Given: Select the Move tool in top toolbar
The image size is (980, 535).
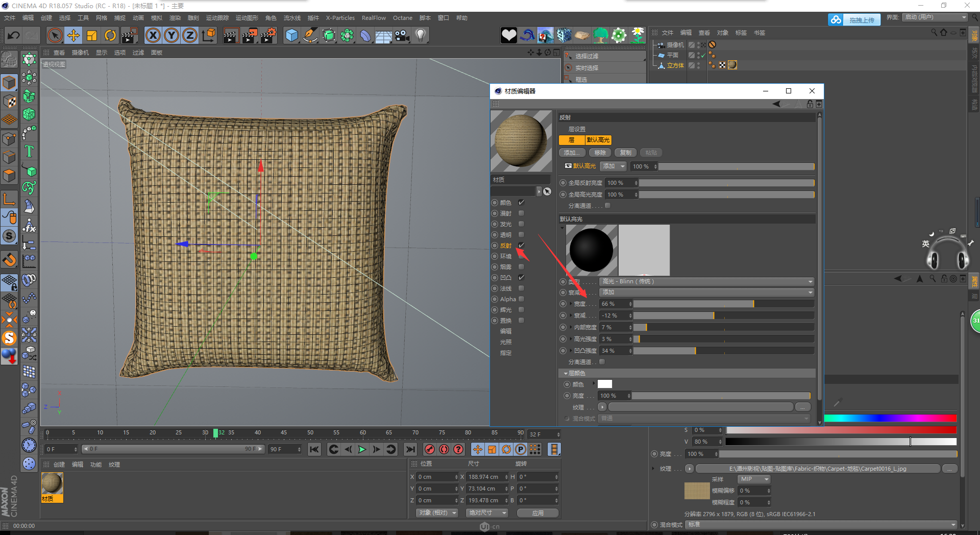Looking at the screenshot, I should coord(73,35).
